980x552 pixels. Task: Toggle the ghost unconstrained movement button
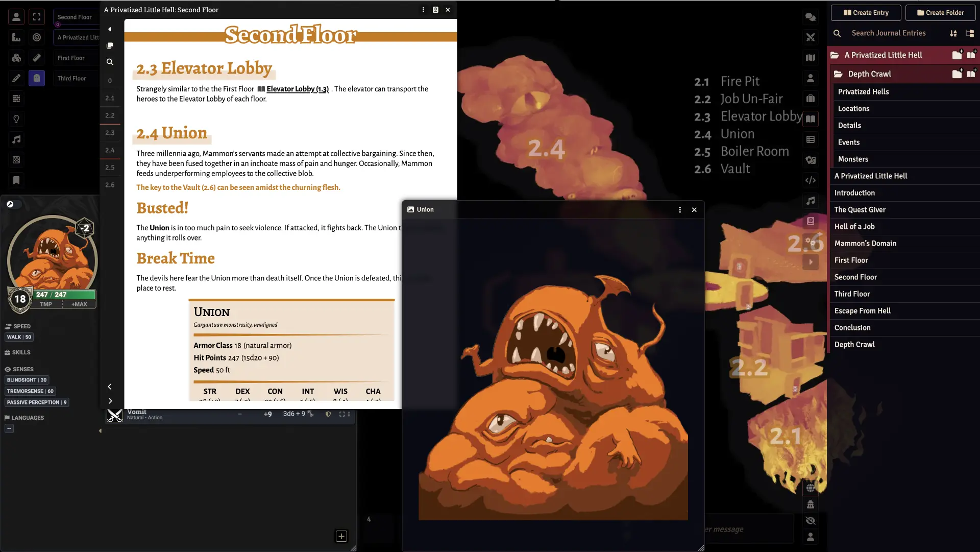[x=37, y=78]
